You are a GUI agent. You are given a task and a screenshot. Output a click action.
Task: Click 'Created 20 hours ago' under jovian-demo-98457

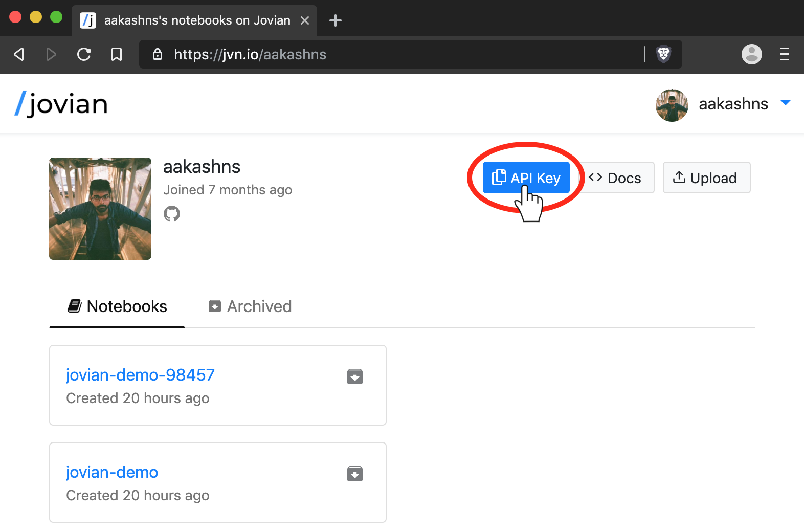coord(138,398)
